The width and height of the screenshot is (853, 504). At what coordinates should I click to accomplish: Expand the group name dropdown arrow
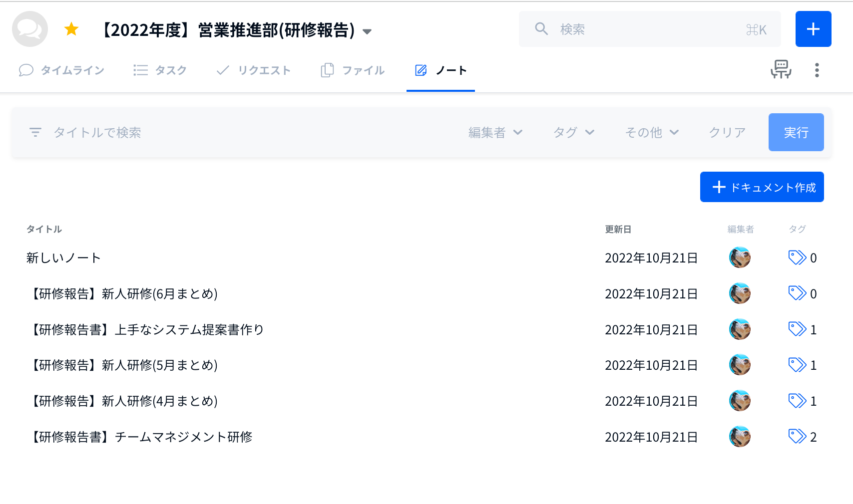[x=367, y=31]
